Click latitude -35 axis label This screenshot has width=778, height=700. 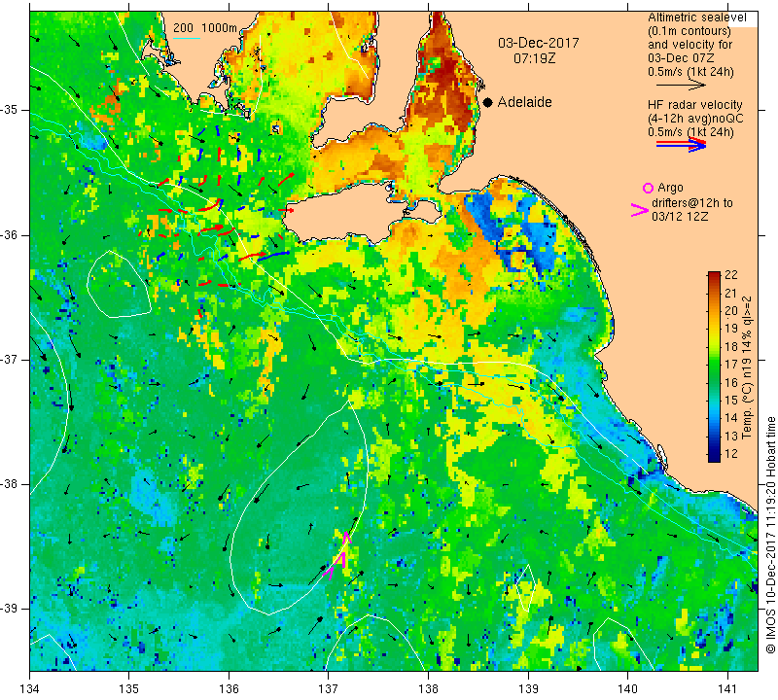[11, 110]
